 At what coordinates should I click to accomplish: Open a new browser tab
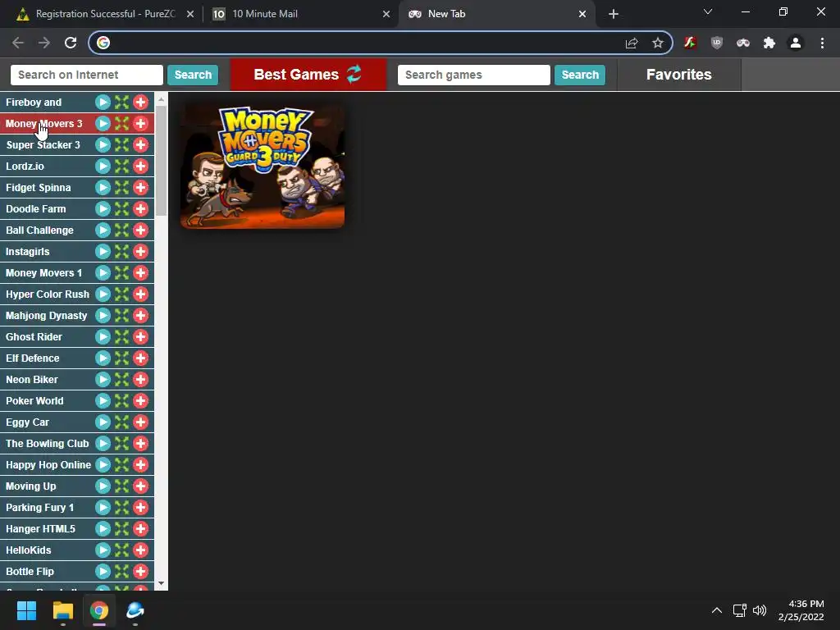click(614, 14)
